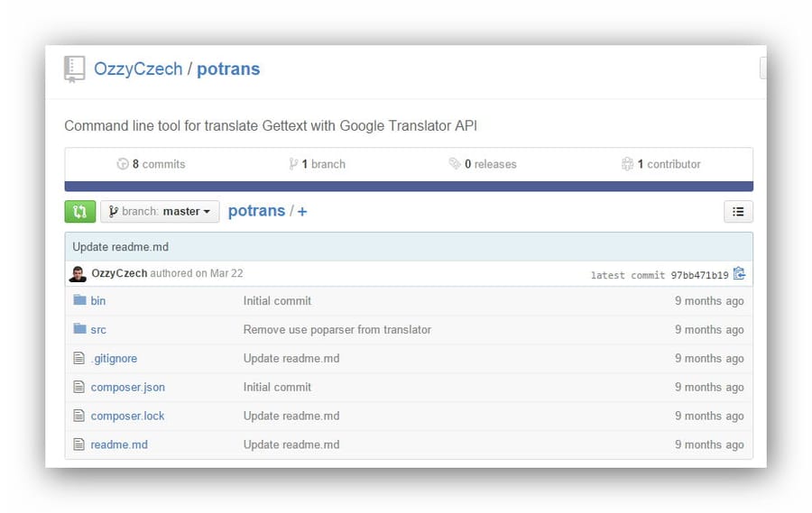Click the readme.md file icon

click(78, 444)
